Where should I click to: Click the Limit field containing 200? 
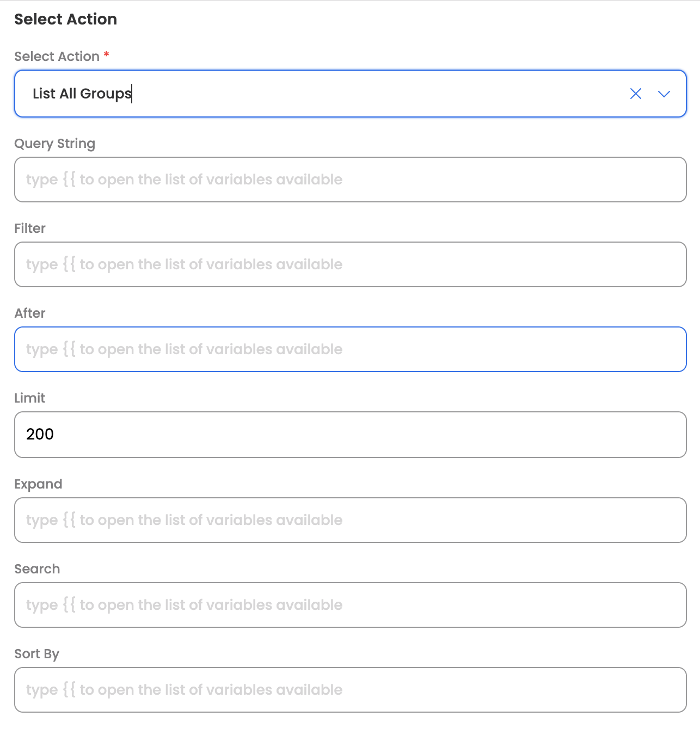coord(350,434)
